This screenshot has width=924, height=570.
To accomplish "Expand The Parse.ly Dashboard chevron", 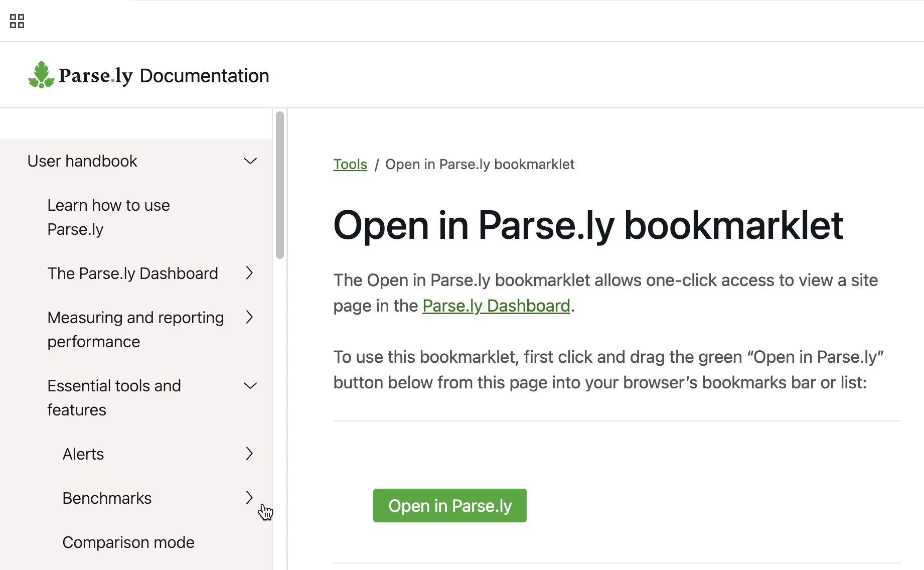I will 250,273.
